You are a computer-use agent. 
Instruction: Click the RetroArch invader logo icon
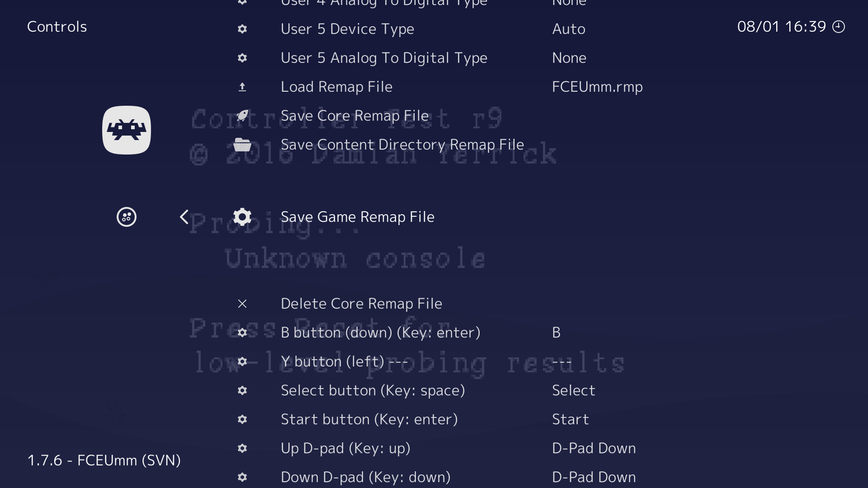127,130
